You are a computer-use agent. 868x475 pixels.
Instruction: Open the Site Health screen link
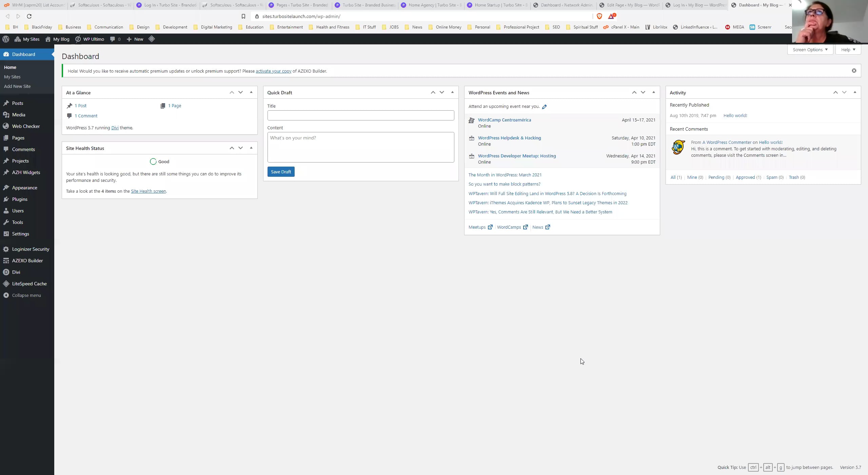coord(148,191)
